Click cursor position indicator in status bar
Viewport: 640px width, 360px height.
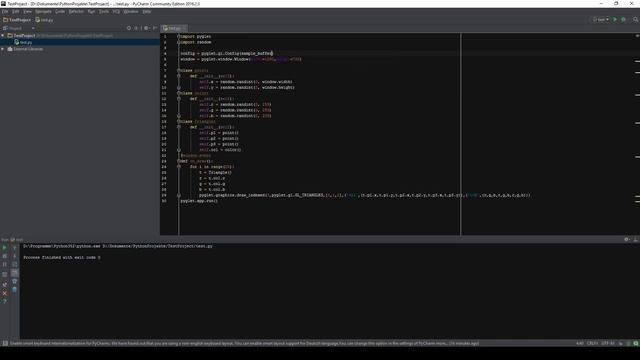click(x=580, y=343)
